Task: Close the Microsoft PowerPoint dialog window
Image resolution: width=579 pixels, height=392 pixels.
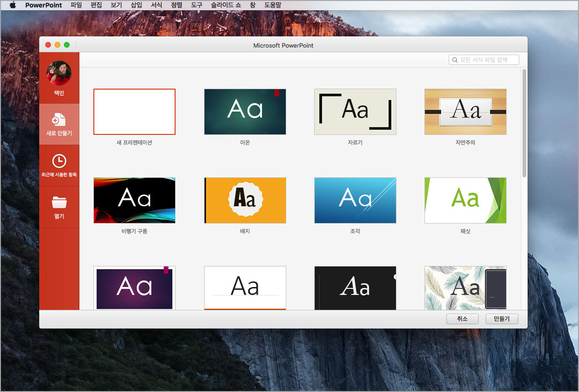Action: pyautogui.click(x=48, y=45)
